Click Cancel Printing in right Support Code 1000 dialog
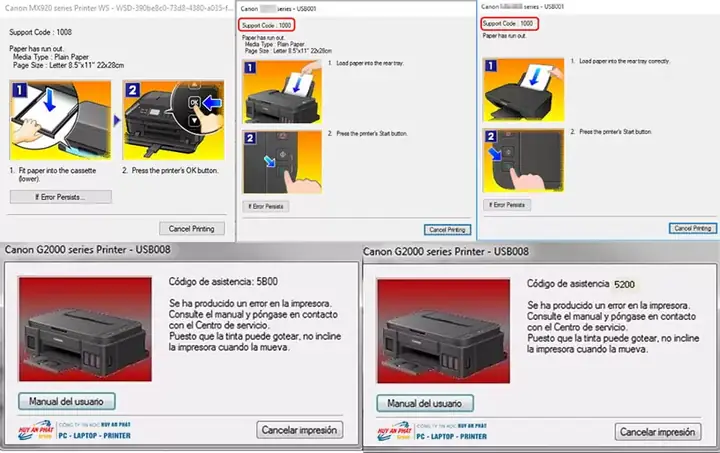 click(692, 228)
